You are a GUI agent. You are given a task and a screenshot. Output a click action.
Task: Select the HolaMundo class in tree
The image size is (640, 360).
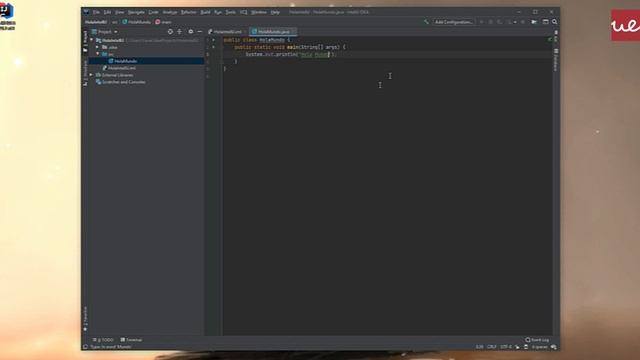coord(125,61)
